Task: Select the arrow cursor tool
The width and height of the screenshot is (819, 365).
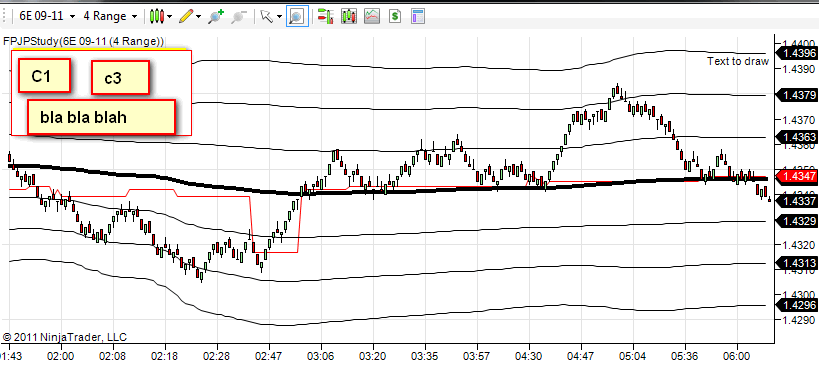Action: [266, 16]
